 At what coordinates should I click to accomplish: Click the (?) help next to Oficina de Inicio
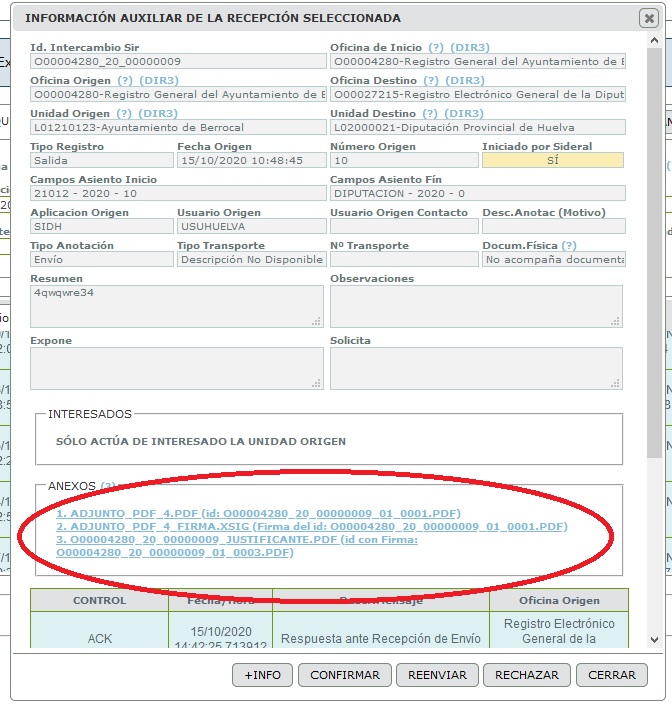point(435,47)
